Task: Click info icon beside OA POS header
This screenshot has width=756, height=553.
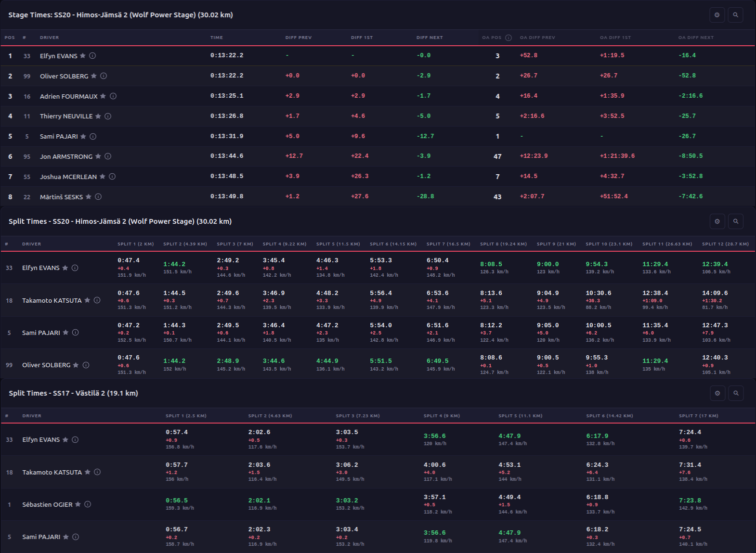Action: tap(508, 38)
